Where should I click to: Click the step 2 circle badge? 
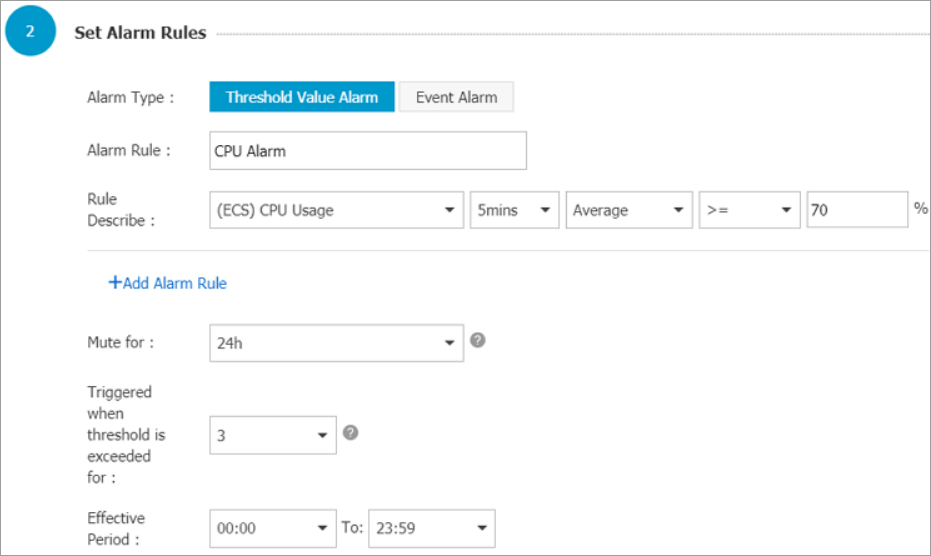tap(30, 33)
